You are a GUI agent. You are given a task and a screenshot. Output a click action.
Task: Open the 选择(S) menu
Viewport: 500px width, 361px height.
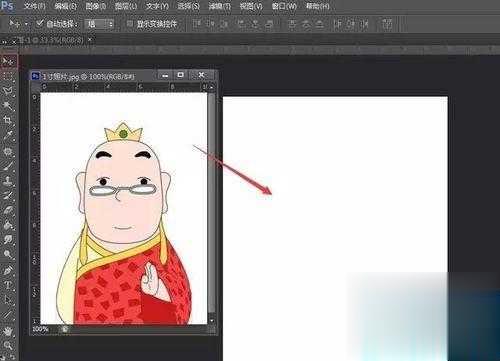click(x=188, y=6)
